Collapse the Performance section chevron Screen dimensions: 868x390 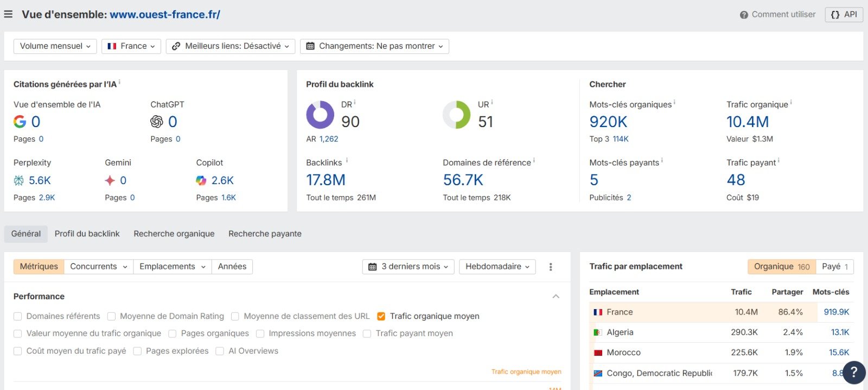click(556, 297)
